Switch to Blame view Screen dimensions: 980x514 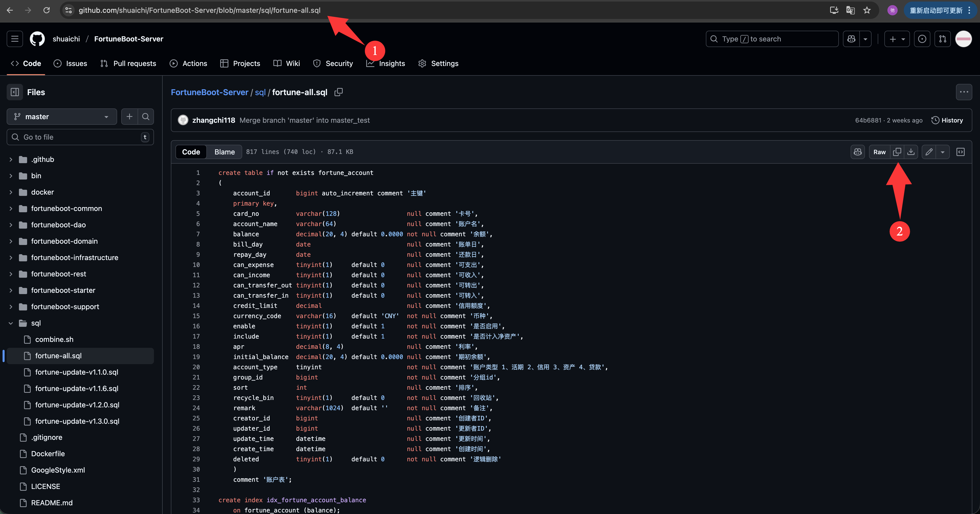click(x=225, y=152)
